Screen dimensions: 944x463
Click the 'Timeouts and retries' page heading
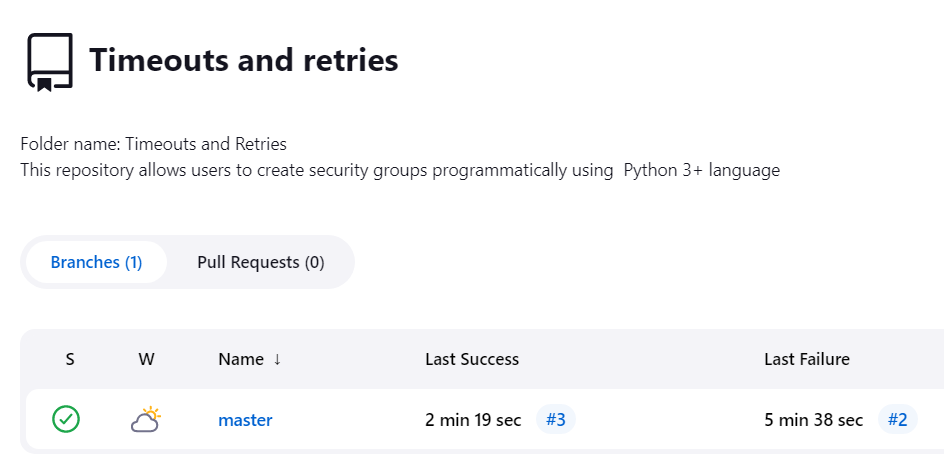pyautogui.click(x=243, y=61)
